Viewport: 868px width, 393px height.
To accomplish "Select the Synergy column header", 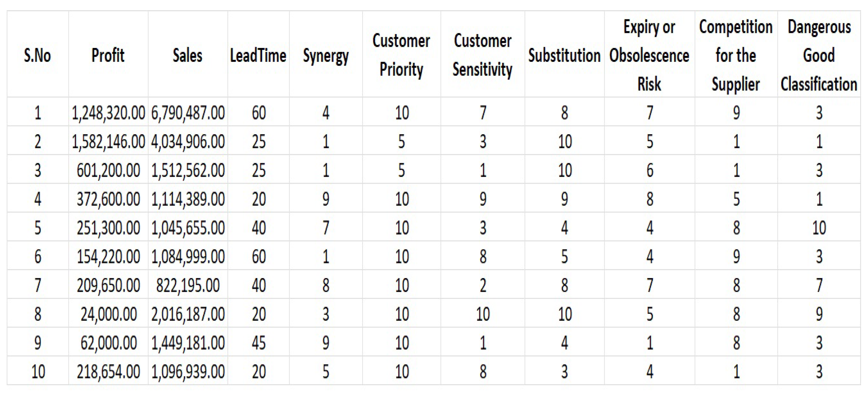I will 326,55.
